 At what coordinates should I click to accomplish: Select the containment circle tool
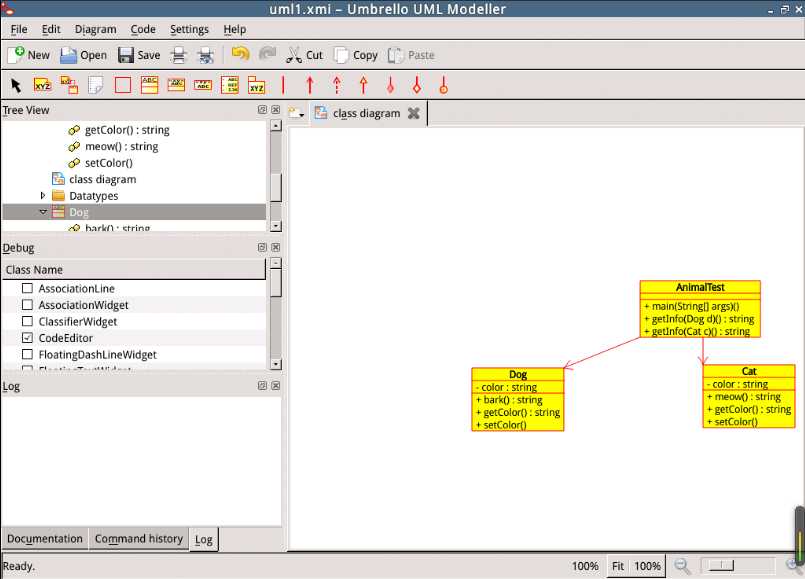[x=444, y=85]
